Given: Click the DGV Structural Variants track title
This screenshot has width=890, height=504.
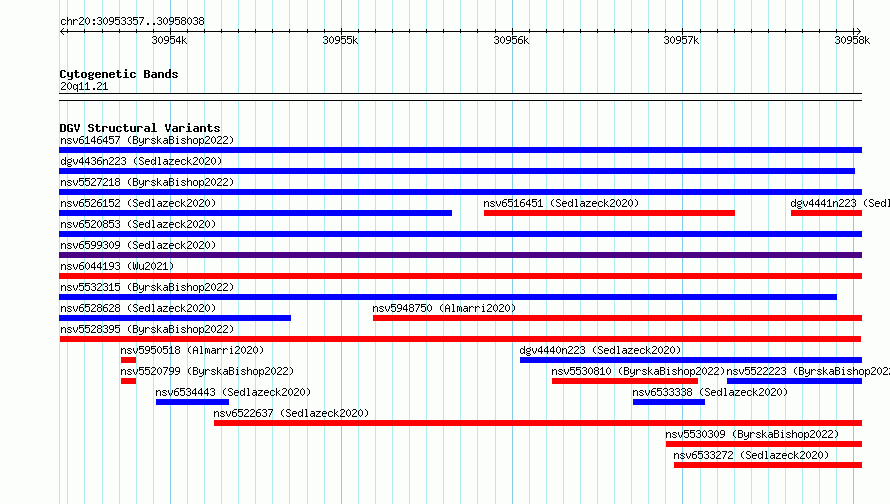Looking at the screenshot, I should click(x=140, y=128).
